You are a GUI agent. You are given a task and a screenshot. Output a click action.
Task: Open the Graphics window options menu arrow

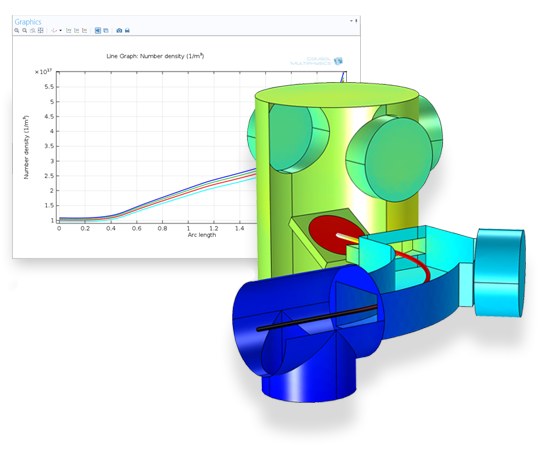(x=351, y=21)
